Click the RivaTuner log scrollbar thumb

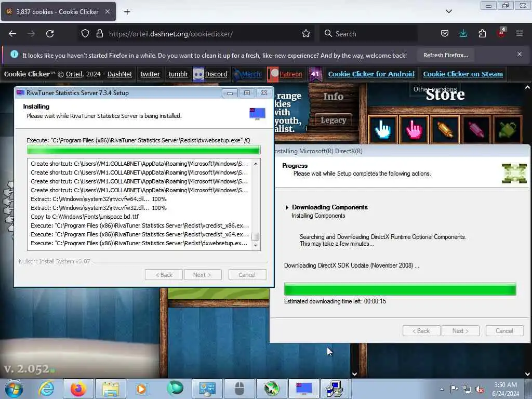pos(256,236)
